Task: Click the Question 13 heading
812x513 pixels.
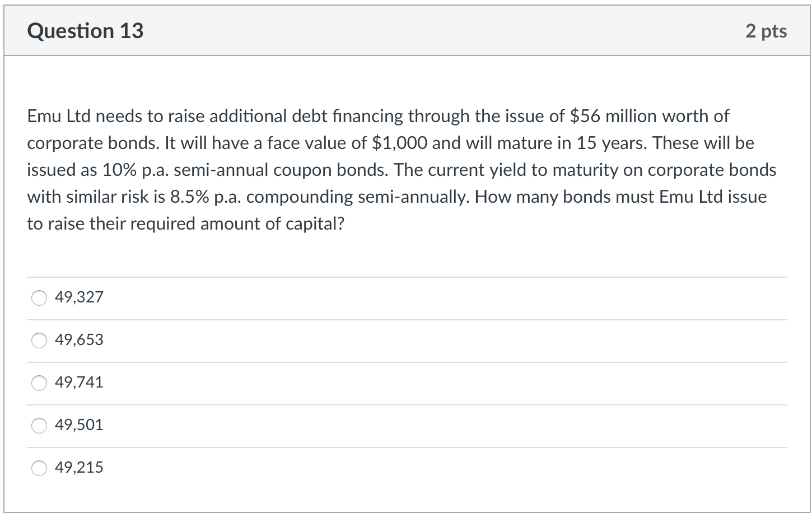Action: tap(85, 31)
